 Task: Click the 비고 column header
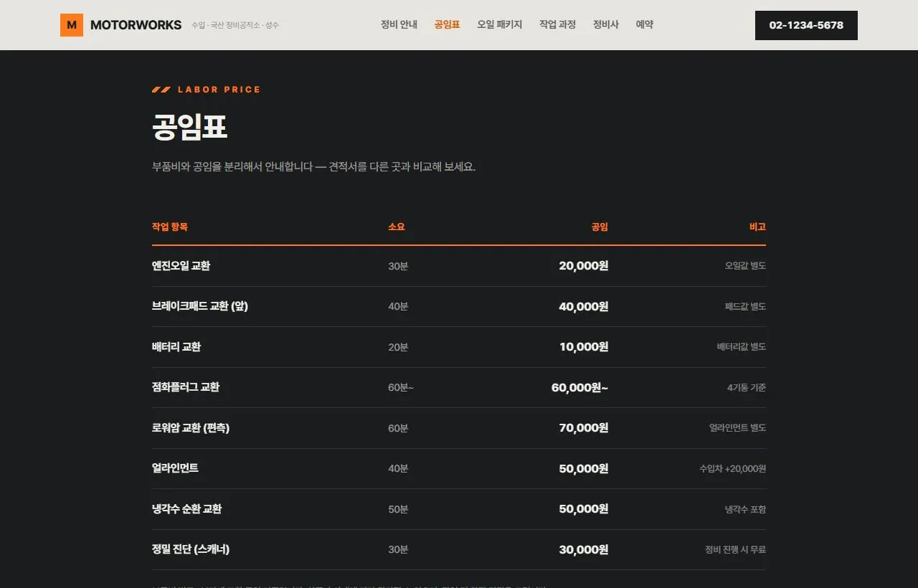click(757, 227)
